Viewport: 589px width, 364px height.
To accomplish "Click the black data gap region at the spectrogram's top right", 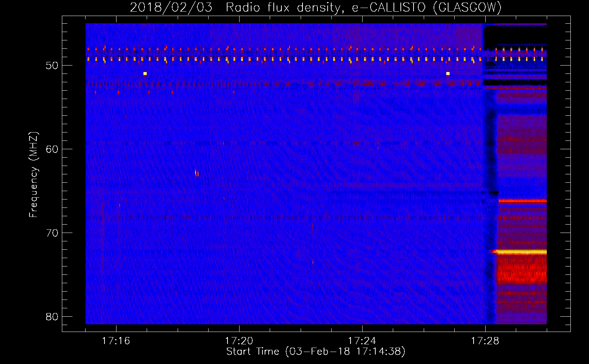I will pos(515,36).
